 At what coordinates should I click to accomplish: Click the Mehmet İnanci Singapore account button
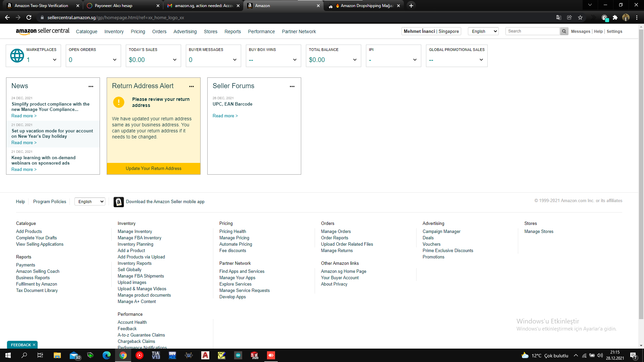[431, 31]
